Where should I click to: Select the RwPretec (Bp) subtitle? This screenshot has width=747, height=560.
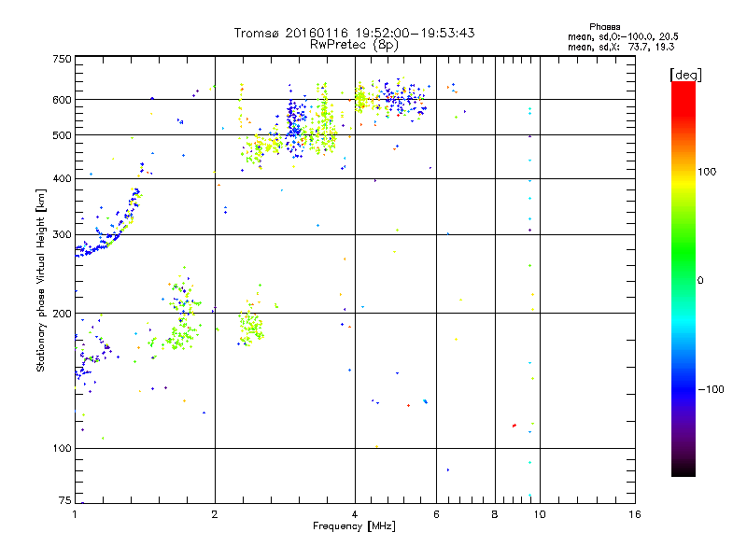(354, 44)
